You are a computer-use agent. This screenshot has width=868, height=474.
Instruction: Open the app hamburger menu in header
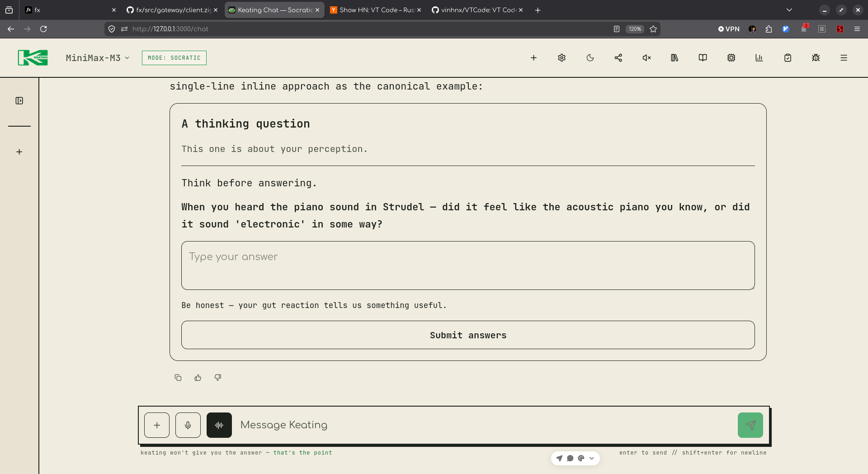click(x=844, y=58)
